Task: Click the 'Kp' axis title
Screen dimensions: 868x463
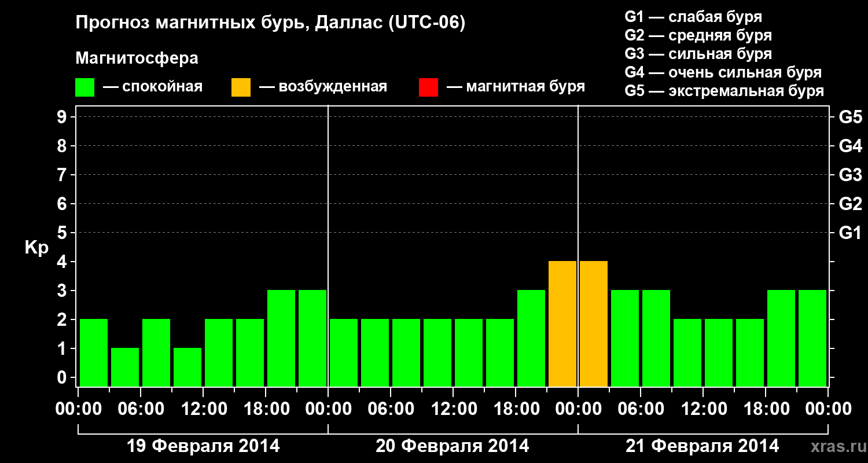Action: pos(36,248)
